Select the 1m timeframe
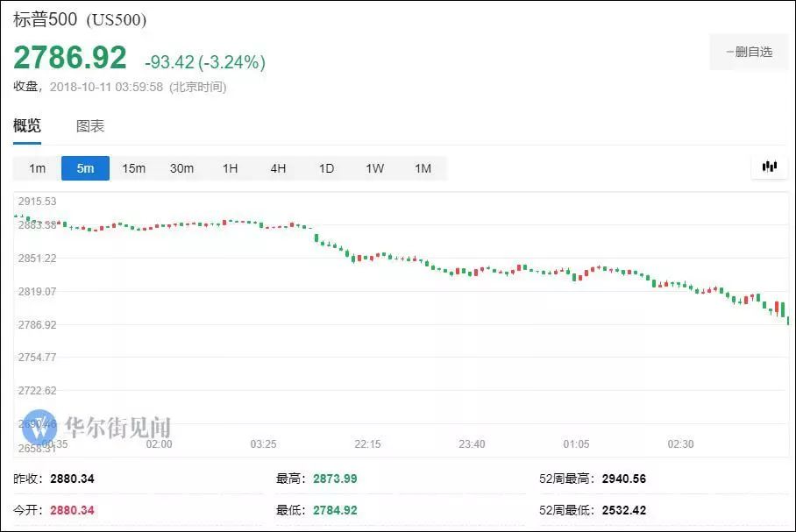Viewport: 796px width, 532px height. 36,167
